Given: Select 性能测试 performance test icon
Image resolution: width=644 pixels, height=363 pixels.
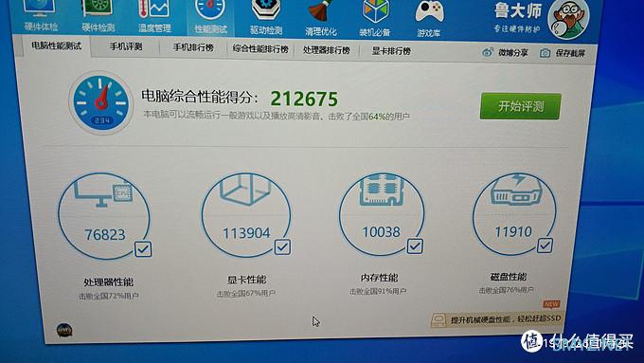Looking at the screenshot, I should (x=210, y=17).
